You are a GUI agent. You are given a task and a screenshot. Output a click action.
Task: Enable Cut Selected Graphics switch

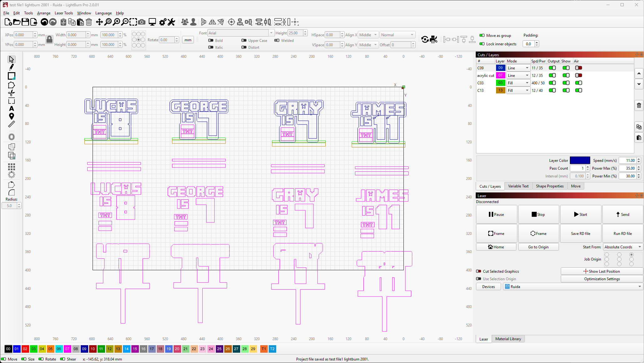479,271
